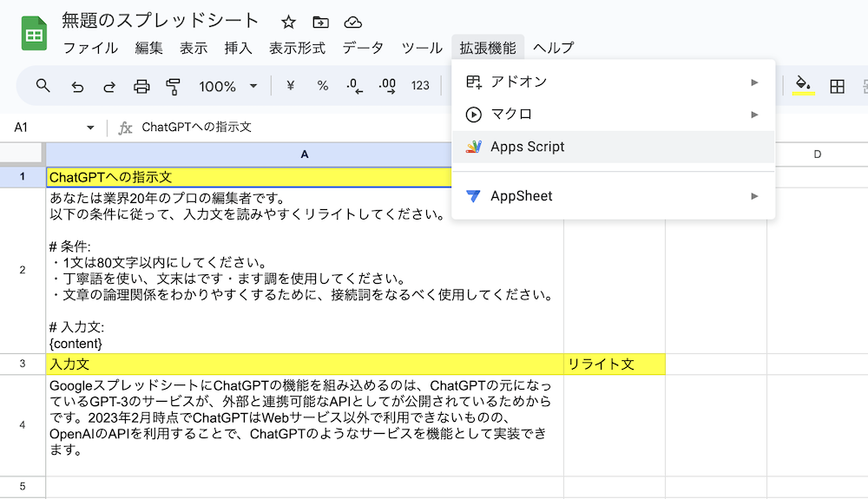
Task: Select the 入力文 header cell
Action: pyautogui.click(x=305, y=364)
